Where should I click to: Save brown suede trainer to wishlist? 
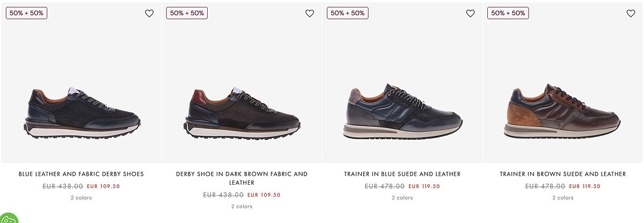pos(631,13)
